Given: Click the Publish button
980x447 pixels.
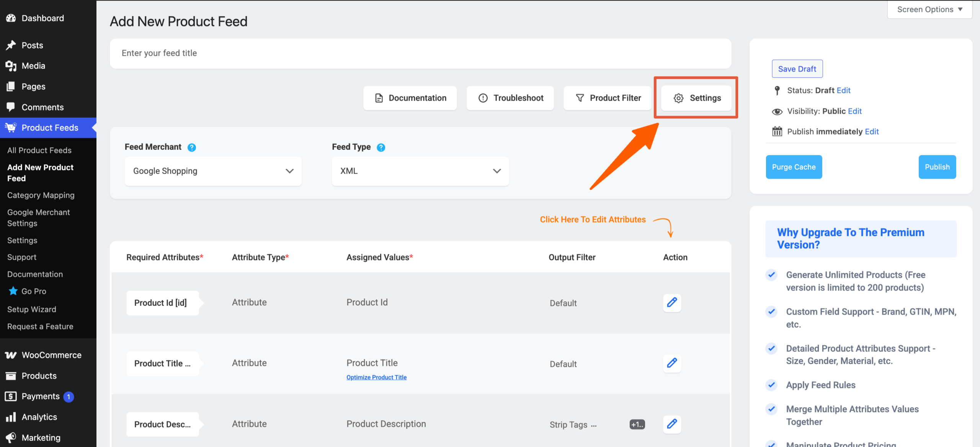Looking at the screenshot, I should point(937,167).
